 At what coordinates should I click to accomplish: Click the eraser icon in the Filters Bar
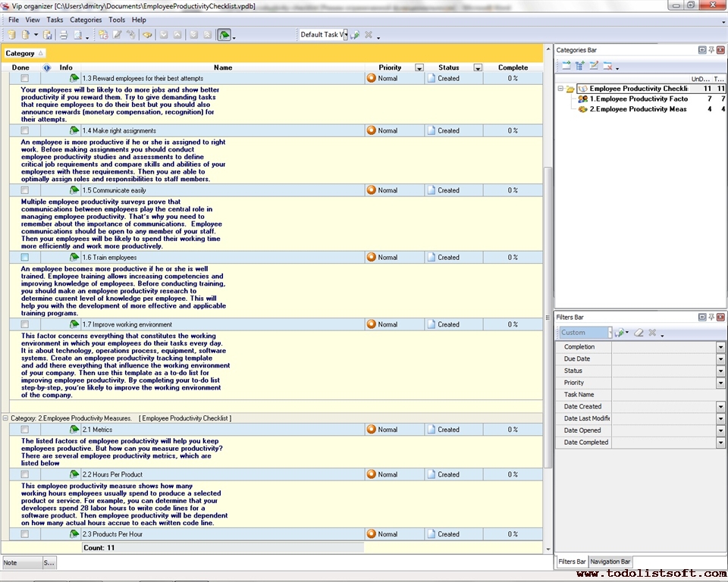pos(639,333)
